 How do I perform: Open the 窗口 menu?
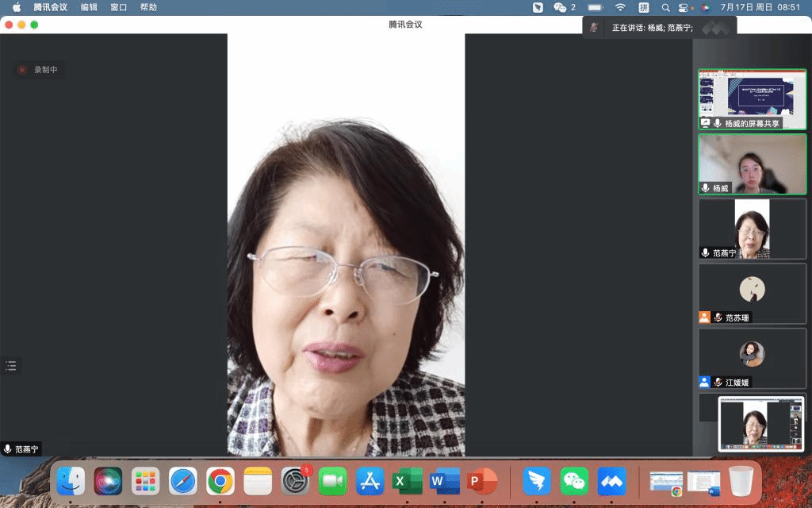[x=119, y=7]
